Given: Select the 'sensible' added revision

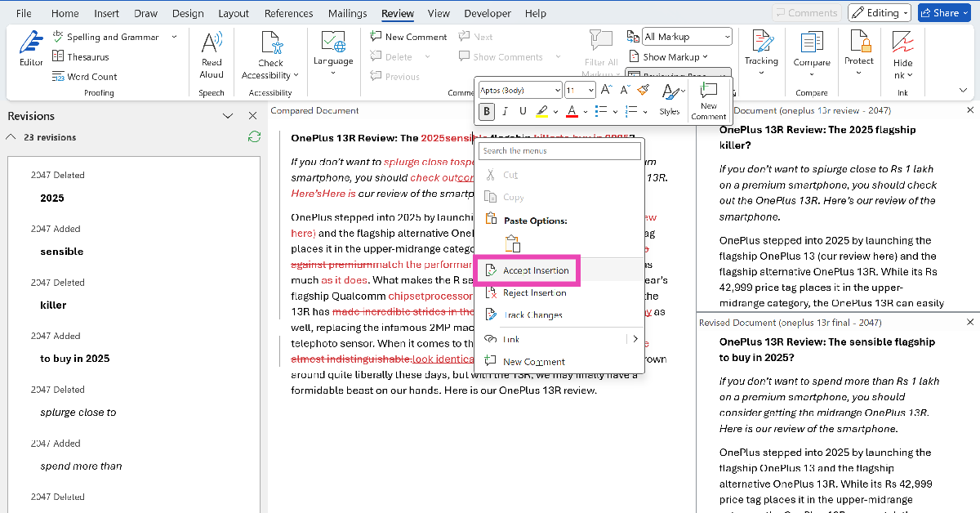Looking at the screenshot, I should [x=61, y=252].
